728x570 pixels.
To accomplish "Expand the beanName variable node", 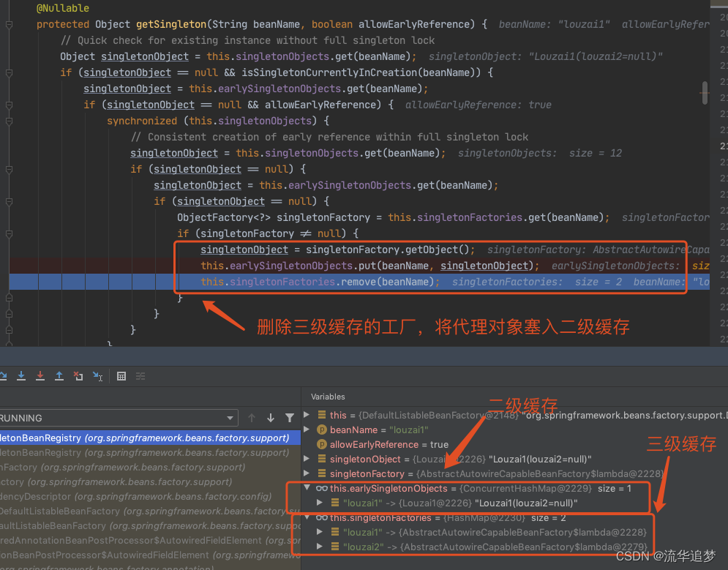I will click(x=307, y=430).
